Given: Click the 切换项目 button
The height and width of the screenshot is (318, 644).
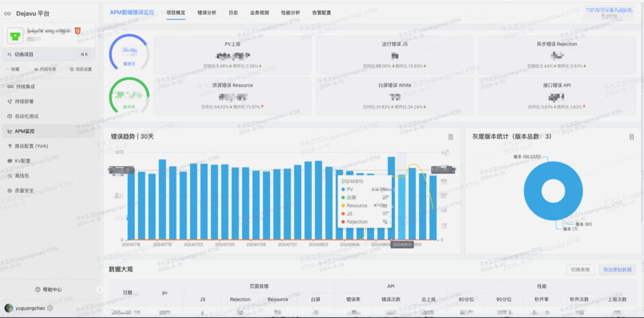Looking at the screenshot, I should coord(49,54).
